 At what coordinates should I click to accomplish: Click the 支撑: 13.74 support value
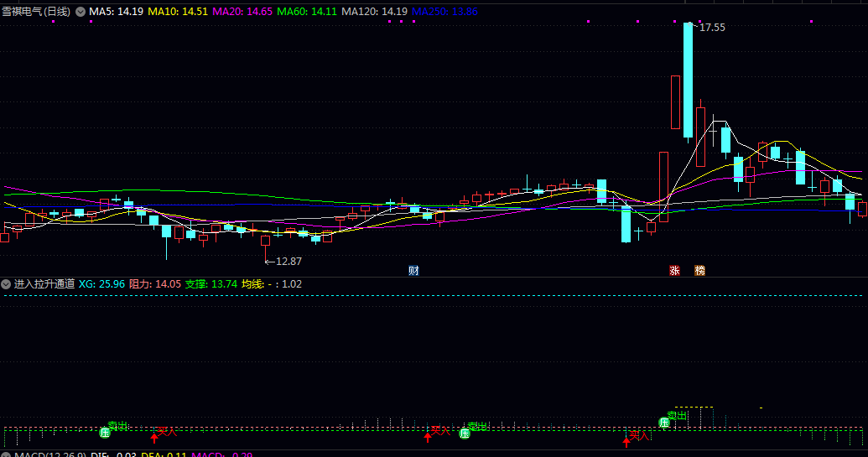click(x=211, y=284)
